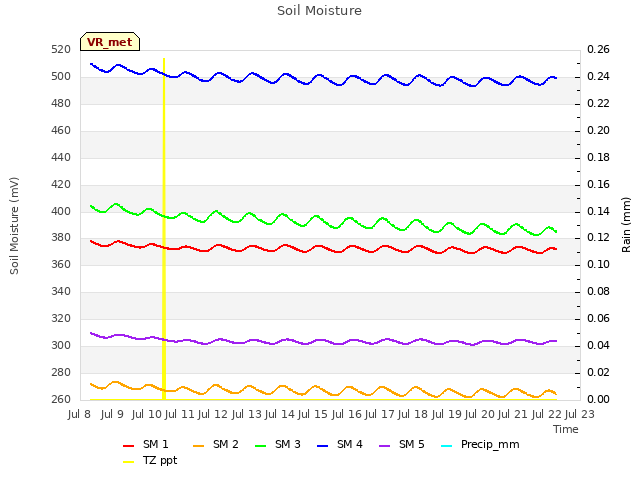Click the Soil Moisture (mV) axis label
This screenshot has height=480, width=640.
[14, 226]
